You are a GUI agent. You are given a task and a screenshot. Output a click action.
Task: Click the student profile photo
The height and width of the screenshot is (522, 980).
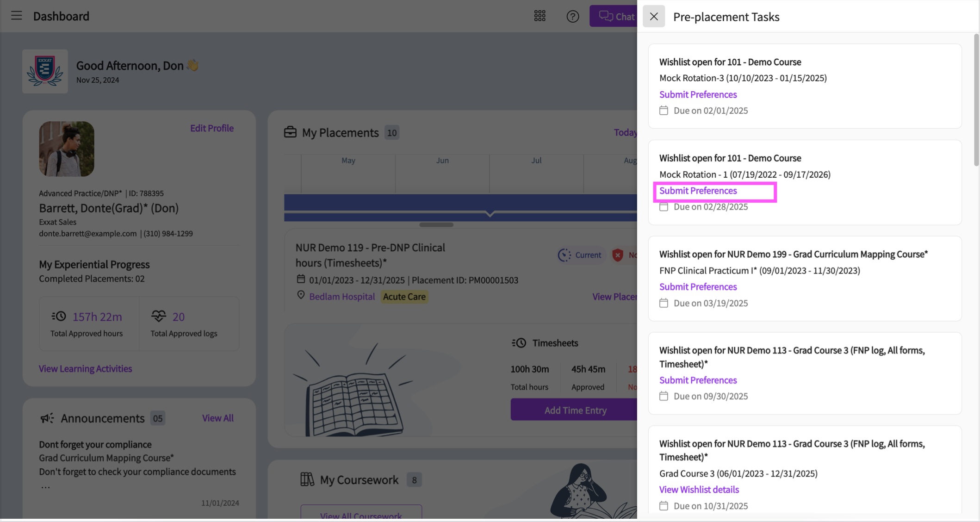tap(67, 149)
